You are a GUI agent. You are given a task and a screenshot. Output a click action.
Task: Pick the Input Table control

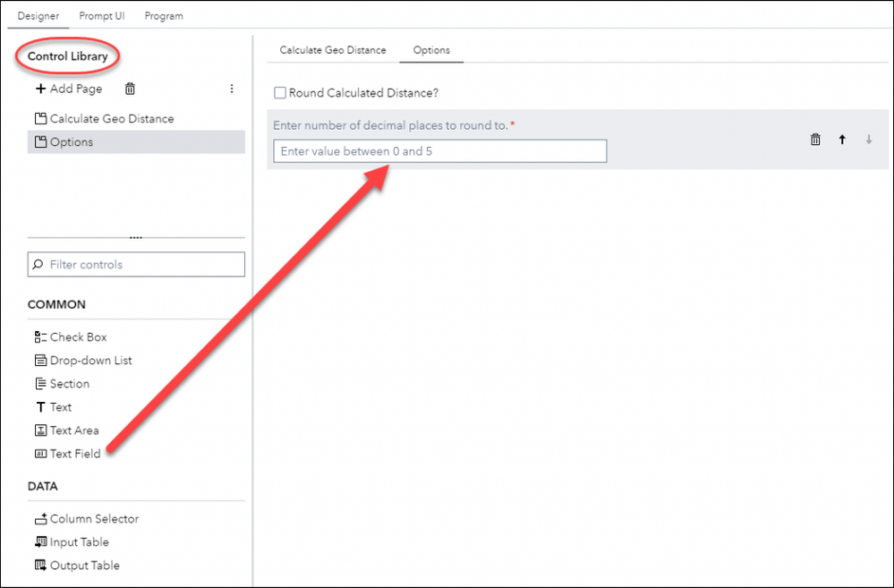72,542
